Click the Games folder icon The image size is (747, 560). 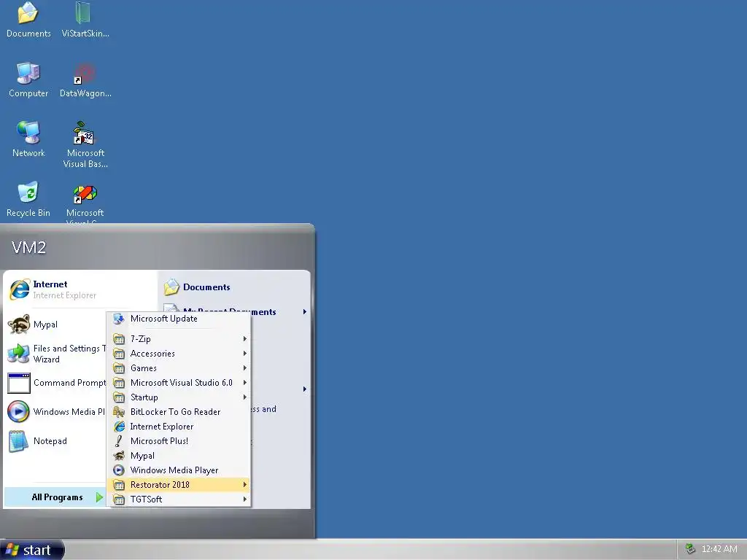pos(119,368)
